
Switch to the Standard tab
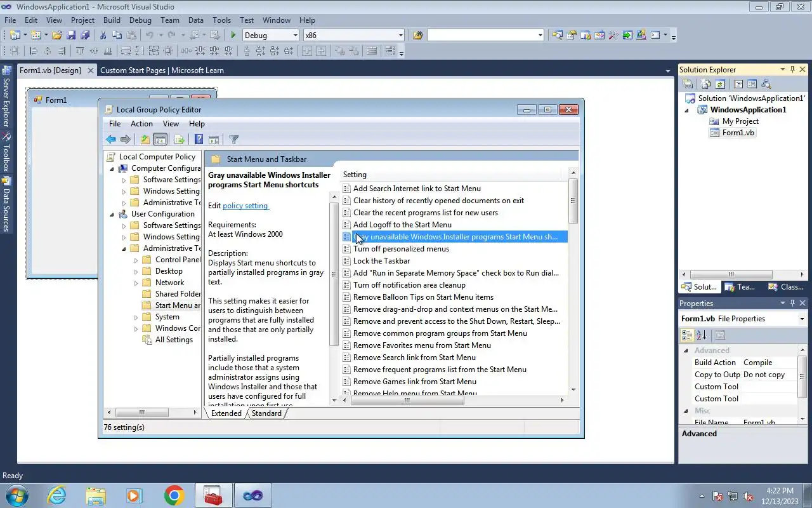(x=266, y=413)
